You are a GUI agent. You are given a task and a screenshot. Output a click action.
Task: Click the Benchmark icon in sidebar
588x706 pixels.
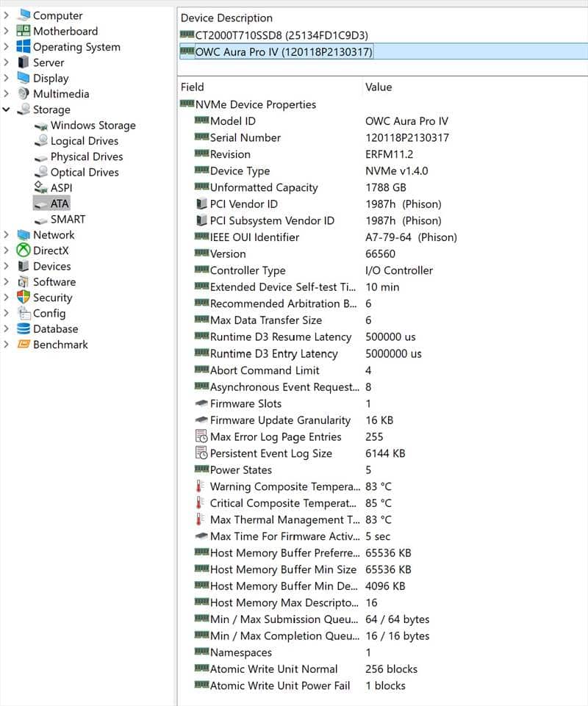tap(24, 345)
